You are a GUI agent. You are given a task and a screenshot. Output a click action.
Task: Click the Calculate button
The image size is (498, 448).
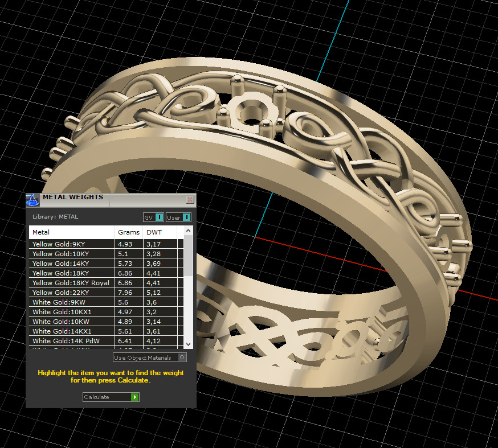(111, 397)
